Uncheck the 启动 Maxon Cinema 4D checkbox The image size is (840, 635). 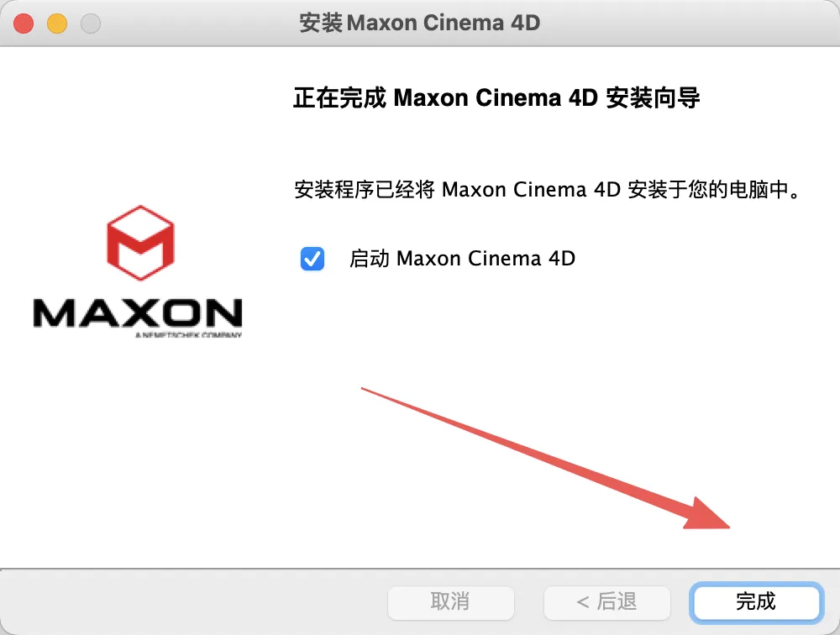click(312, 259)
